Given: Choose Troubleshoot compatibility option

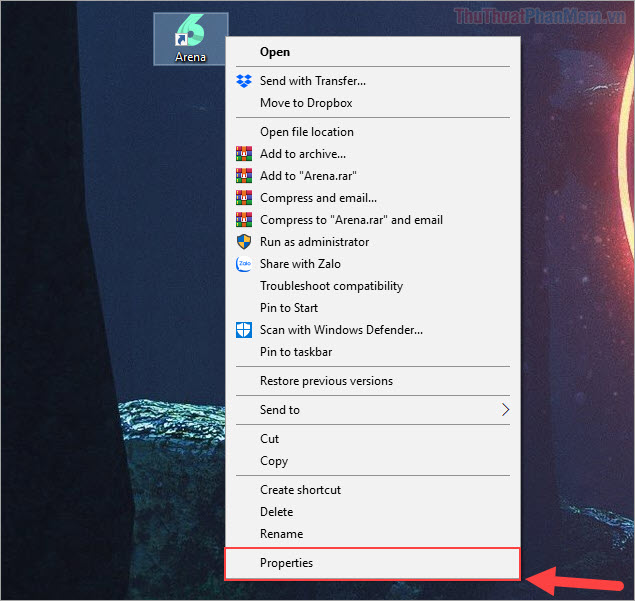Looking at the screenshot, I should (x=331, y=286).
